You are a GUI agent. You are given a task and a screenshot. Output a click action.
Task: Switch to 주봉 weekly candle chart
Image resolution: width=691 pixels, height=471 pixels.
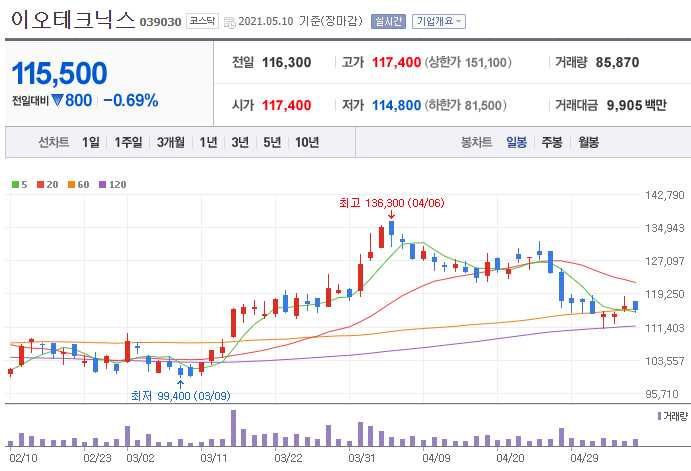552,142
